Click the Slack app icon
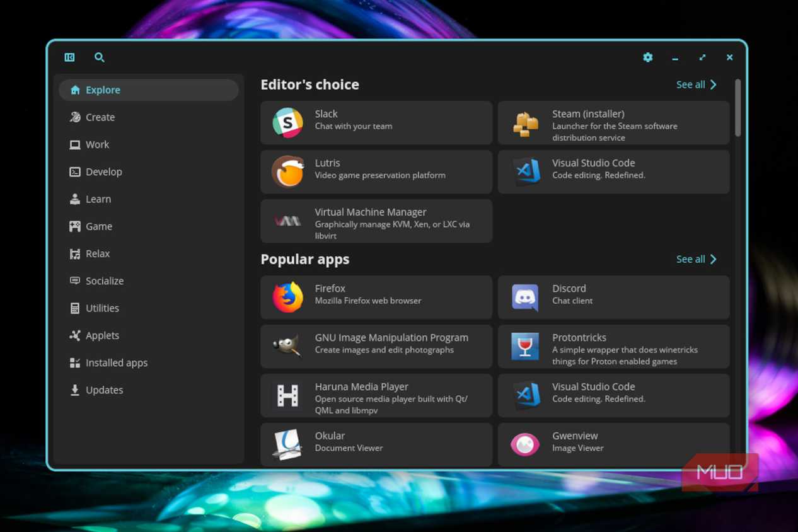The width and height of the screenshot is (798, 532). [287, 122]
